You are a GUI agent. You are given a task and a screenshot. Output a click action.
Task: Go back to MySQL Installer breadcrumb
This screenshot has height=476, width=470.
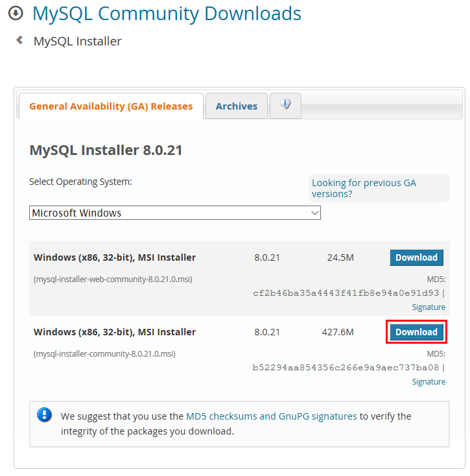click(x=77, y=42)
